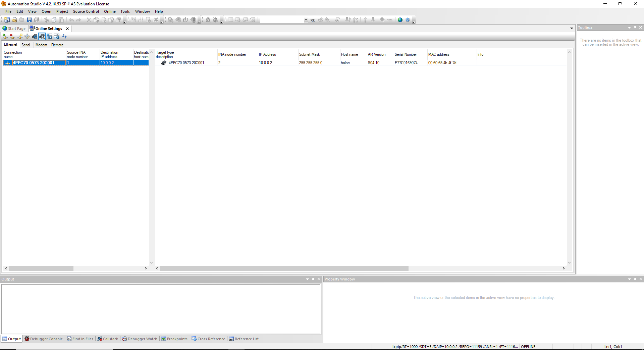Viewport: 644px width, 350px height.
Task: Click the Copy toolbar icon
Action: pyautogui.click(x=54, y=20)
